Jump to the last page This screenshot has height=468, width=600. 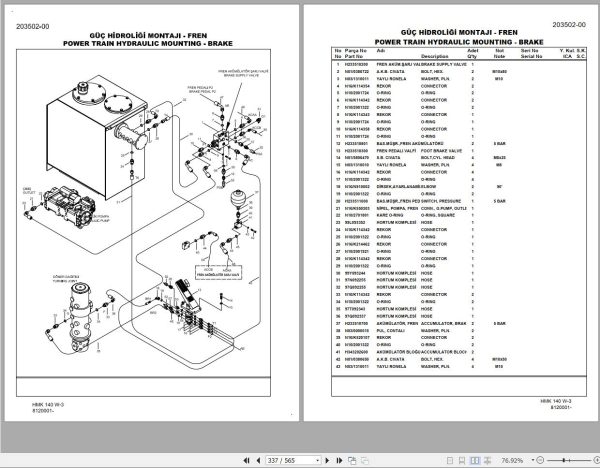click(339, 460)
